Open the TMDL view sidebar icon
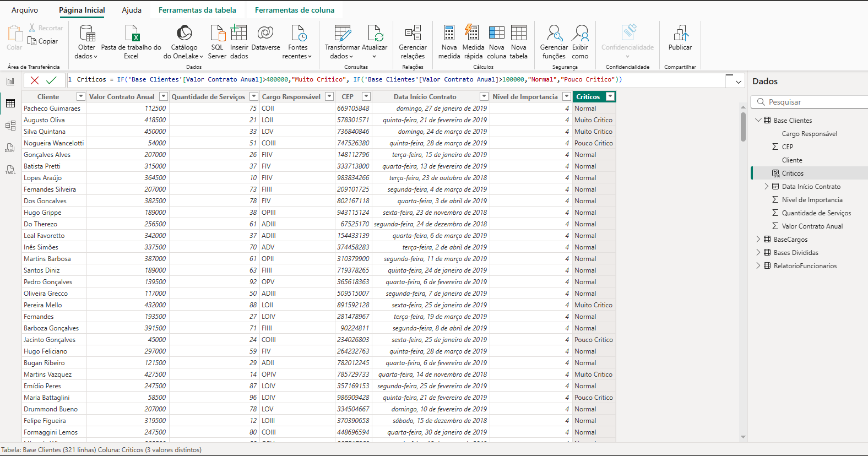 [x=10, y=170]
